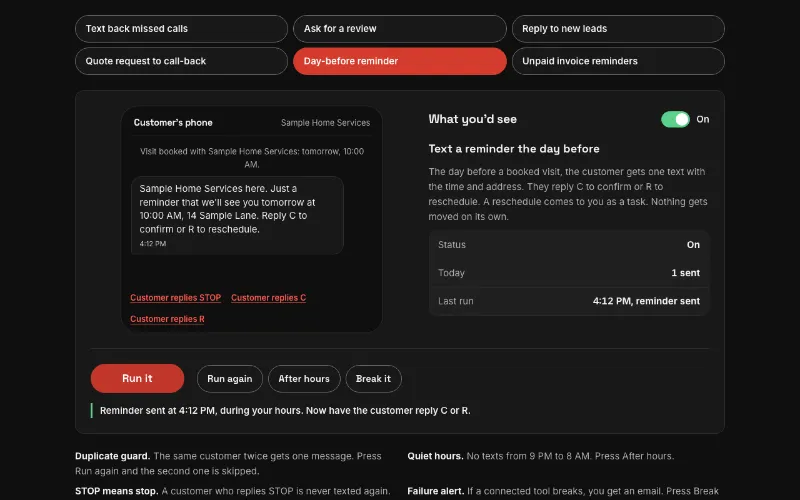Click the Failure alert note
The image size is (800, 500).
point(563,491)
